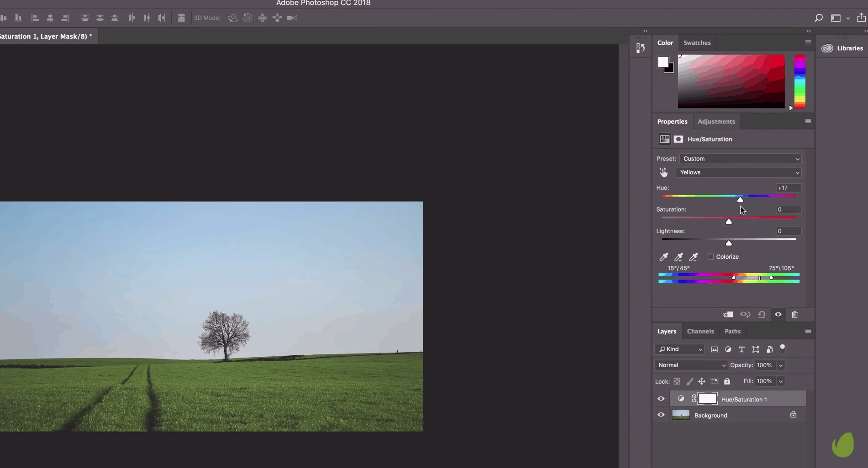The width and height of the screenshot is (868, 468).
Task: Select the plain eyedropper in Hue/Saturation
Action: click(x=664, y=257)
